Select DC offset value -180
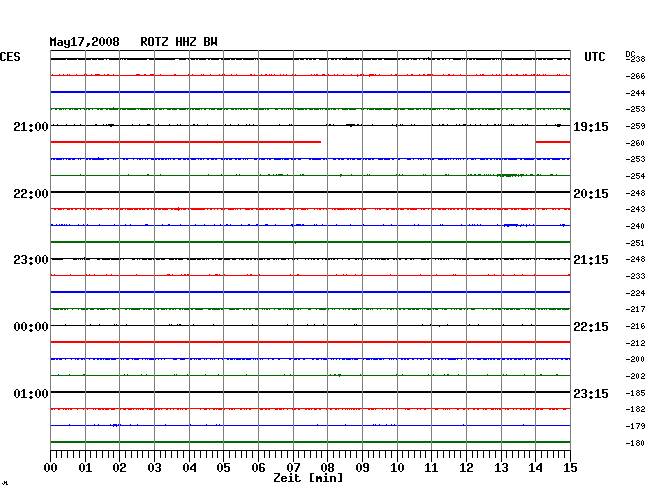This screenshot has width=650, height=494. [635, 443]
